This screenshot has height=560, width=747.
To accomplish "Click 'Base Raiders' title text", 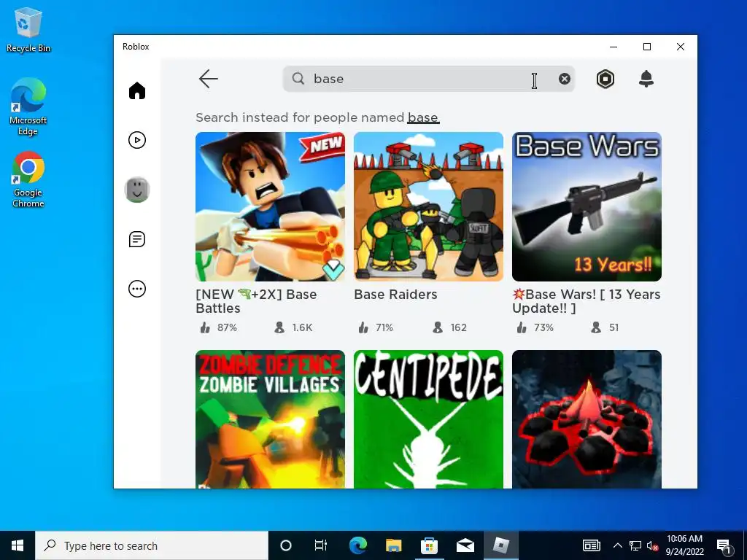I will pyautogui.click(x=395, y=295).
